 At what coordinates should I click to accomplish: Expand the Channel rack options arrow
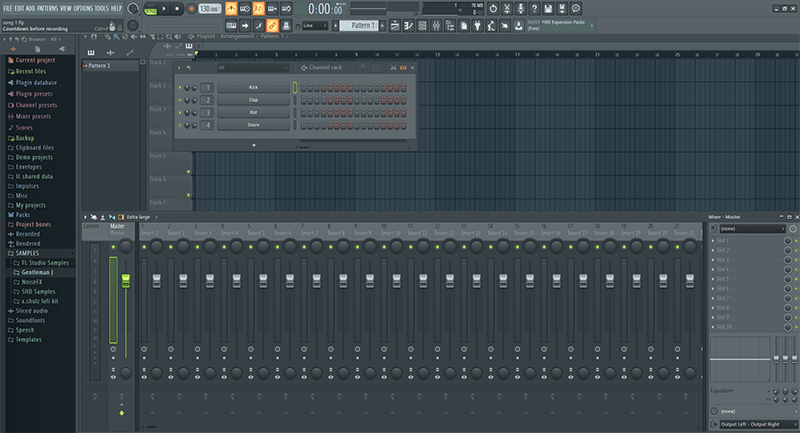pyautogui.click(x=179, y=67)
